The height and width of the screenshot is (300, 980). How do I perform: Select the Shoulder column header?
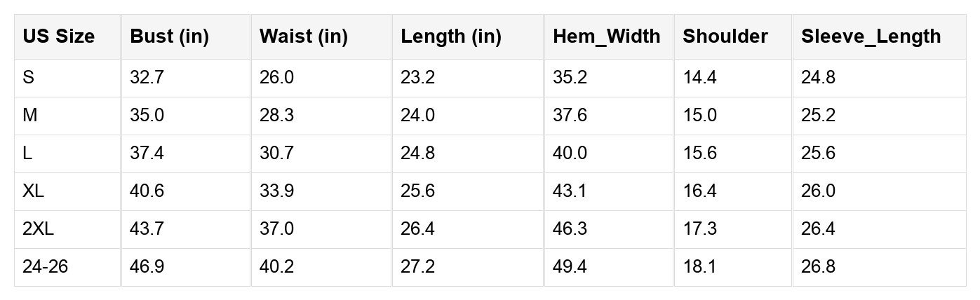click(725, 36)
